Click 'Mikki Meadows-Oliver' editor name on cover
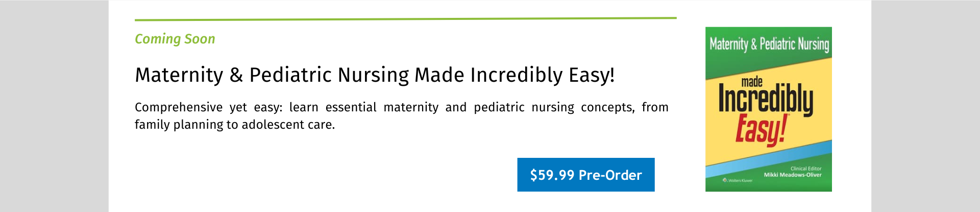This screenshot has width=980, height=212. pos(793,175)
